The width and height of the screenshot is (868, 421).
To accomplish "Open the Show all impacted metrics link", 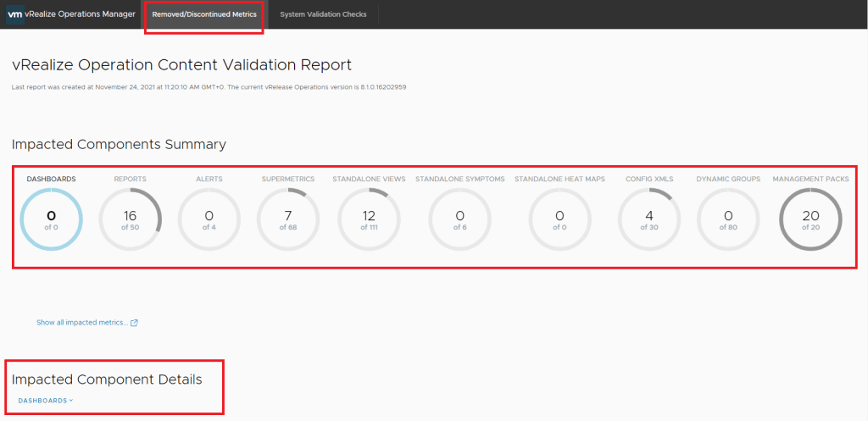I will point(82,323).
